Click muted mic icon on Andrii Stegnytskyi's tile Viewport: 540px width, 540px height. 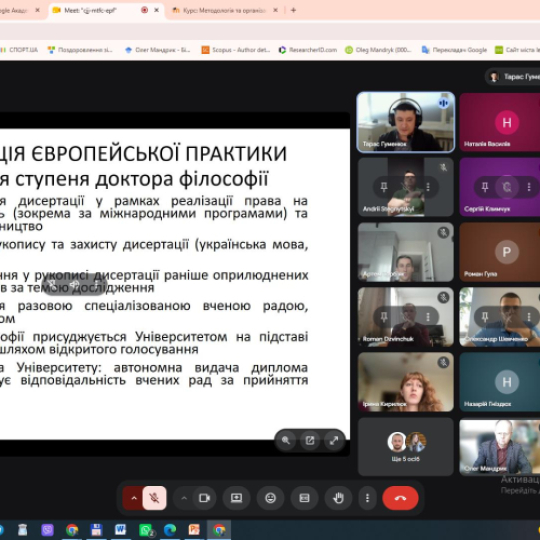click(444, 168)
